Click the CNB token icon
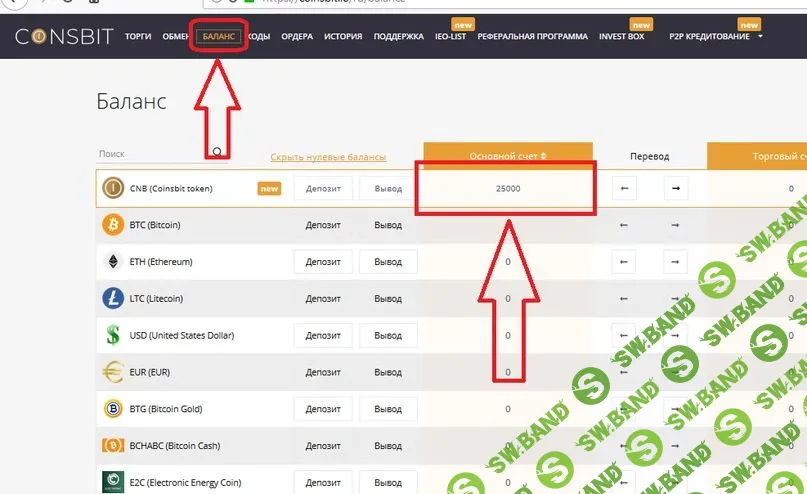Screen dimensions: 807x494 (x=112, y=188)
